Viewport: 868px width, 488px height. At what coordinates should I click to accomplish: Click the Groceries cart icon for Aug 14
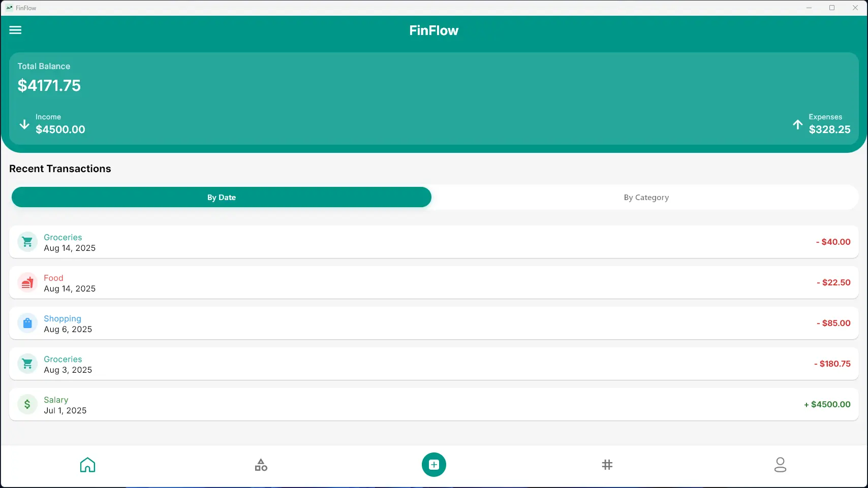point(27,242)
